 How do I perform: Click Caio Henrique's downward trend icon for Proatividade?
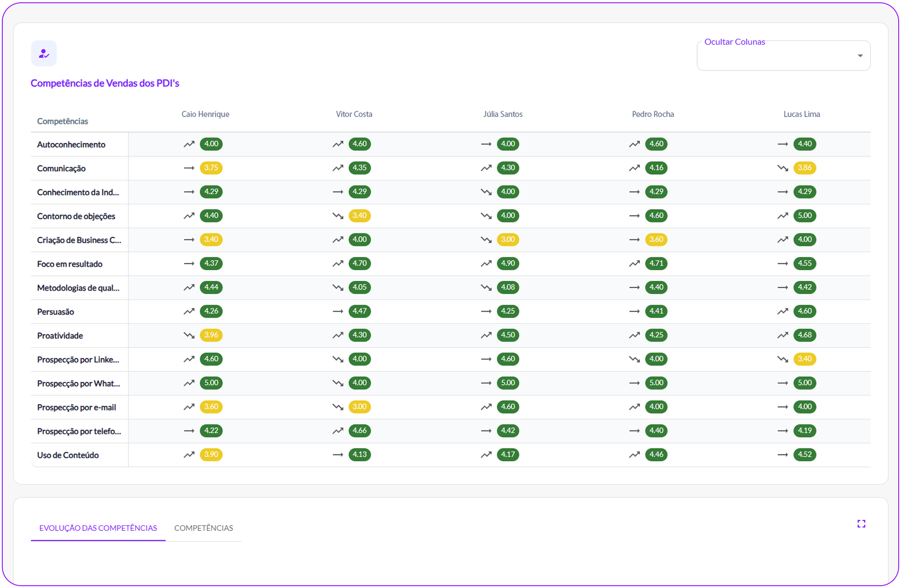pos(189,335)
